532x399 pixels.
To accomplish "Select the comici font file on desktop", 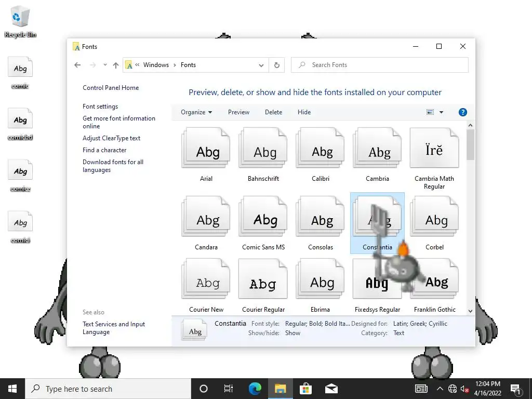I will pyautogui.click(x=20, y=228).
